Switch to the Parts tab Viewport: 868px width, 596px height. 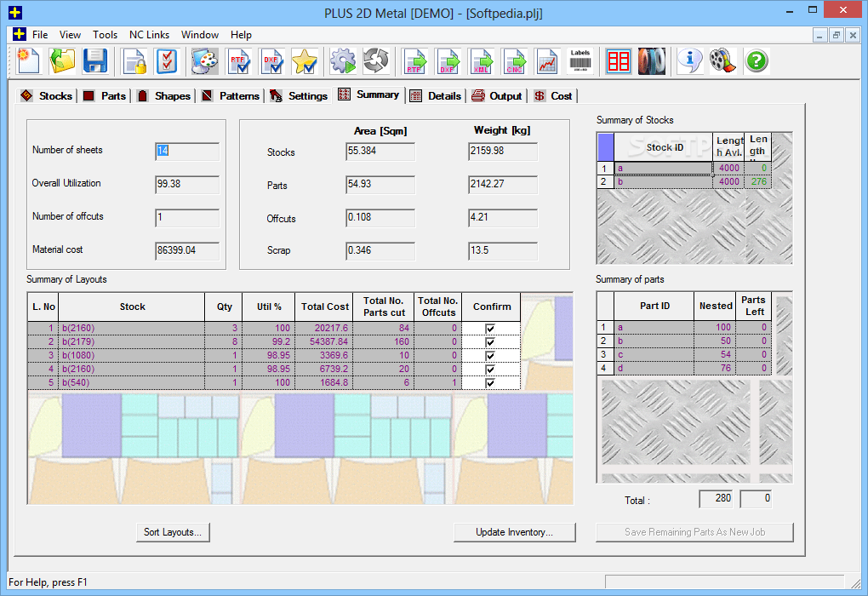click(x=105, y=96)
